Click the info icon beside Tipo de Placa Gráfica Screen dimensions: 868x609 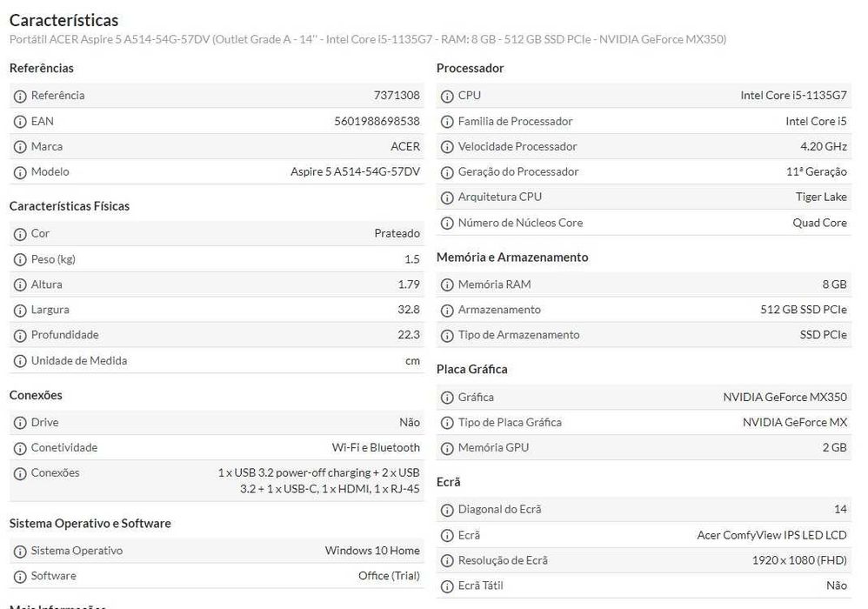click(x=447, y=423)
